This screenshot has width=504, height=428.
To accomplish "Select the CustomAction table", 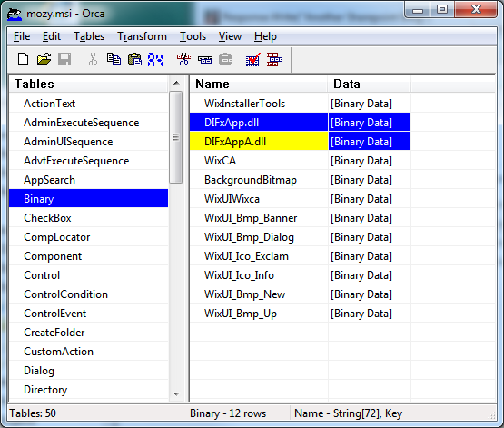I will (88, 352).
